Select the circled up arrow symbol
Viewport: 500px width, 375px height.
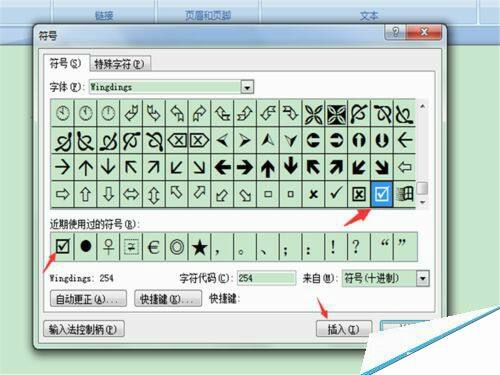(x=359, y=140)
